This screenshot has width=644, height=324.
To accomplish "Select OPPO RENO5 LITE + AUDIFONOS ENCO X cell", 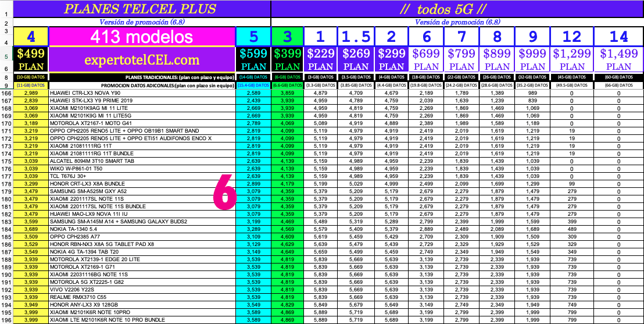I will click(x=142, y=138).
